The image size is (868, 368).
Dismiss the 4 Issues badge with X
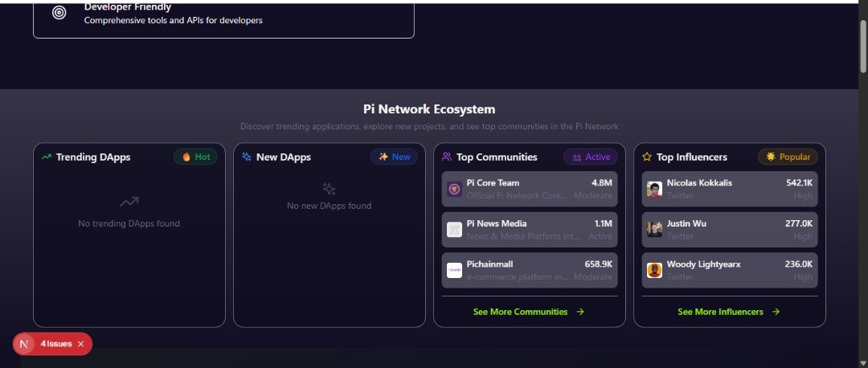(81, 344)
